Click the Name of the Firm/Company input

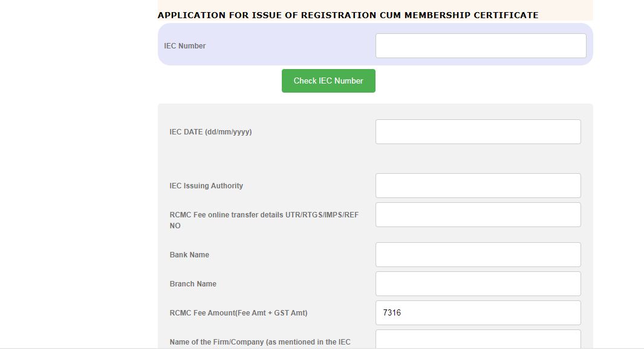click(x=478, y=340)
